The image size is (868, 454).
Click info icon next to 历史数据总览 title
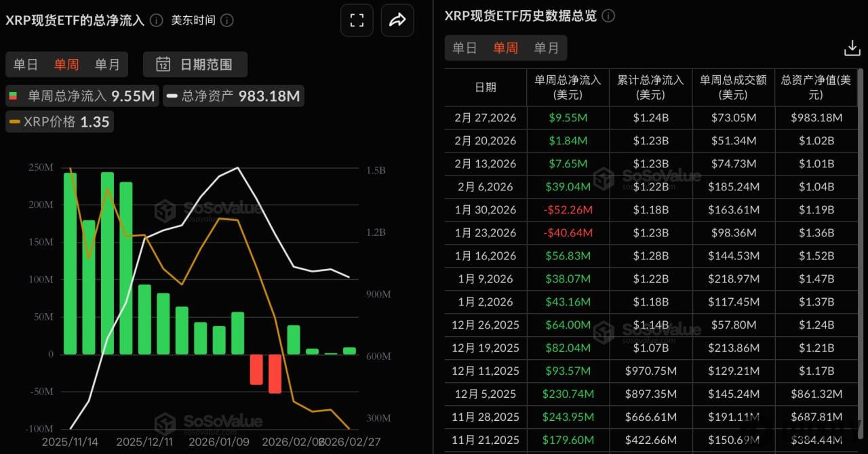click(x=608, y=16)
